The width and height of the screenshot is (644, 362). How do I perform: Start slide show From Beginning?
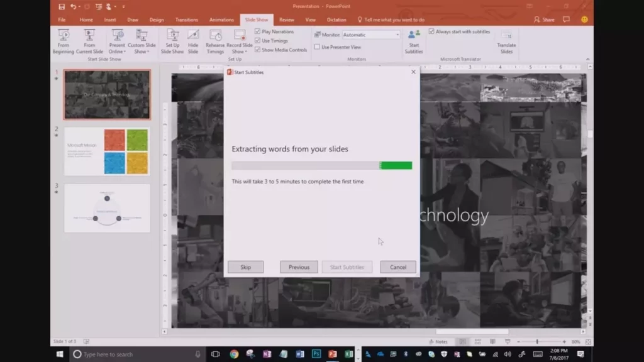(x=64, y=41)
